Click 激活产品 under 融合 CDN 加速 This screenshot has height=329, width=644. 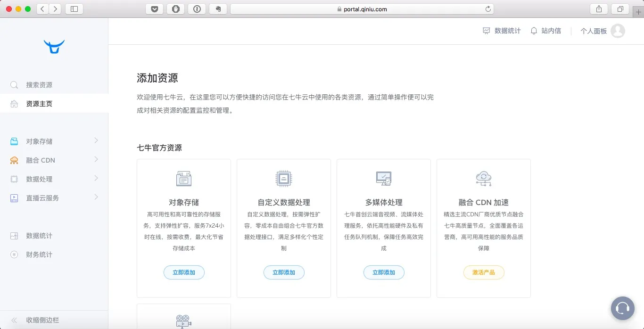coord(484,272)
